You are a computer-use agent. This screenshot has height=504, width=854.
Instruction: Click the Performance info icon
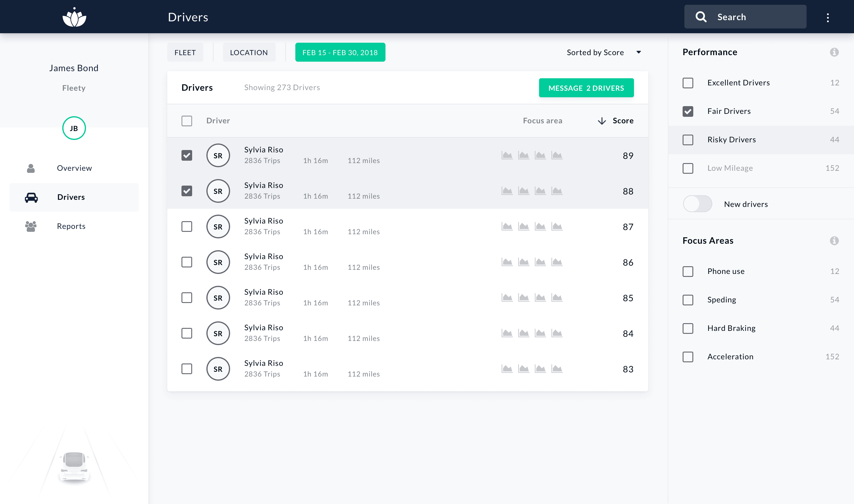[834, 52]
